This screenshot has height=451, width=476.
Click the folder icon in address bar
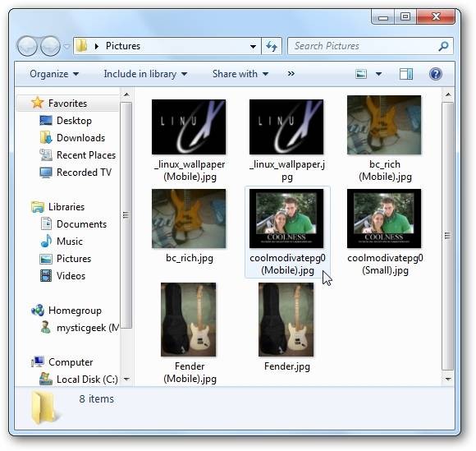point(82,46)
